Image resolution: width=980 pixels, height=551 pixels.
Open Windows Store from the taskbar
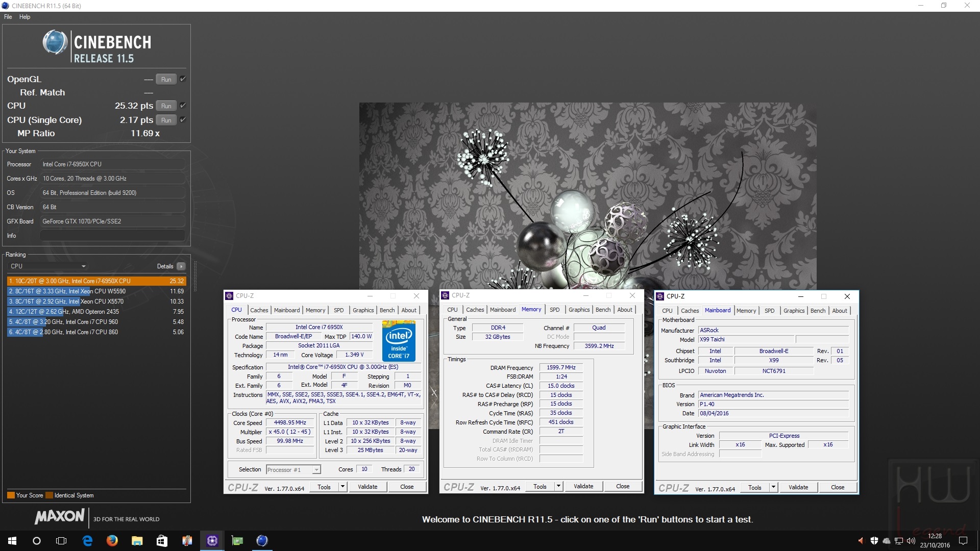[162, 541]
